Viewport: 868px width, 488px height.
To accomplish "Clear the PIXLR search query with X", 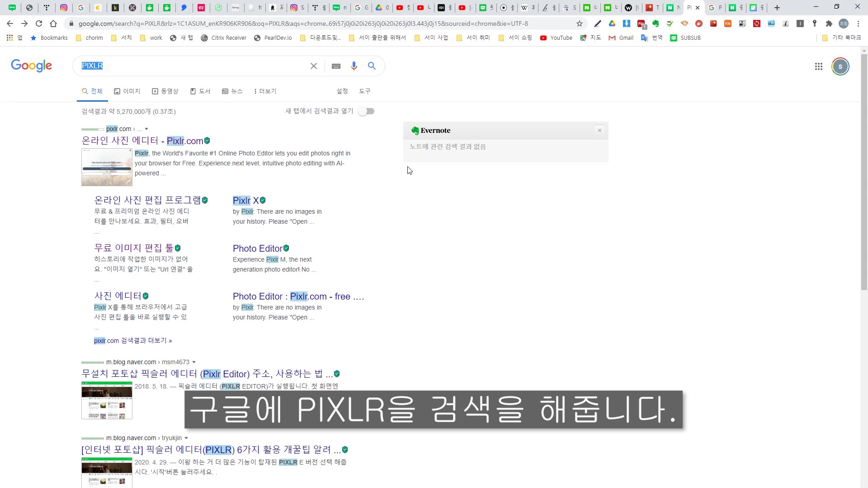I will click(x=314, y=66).
